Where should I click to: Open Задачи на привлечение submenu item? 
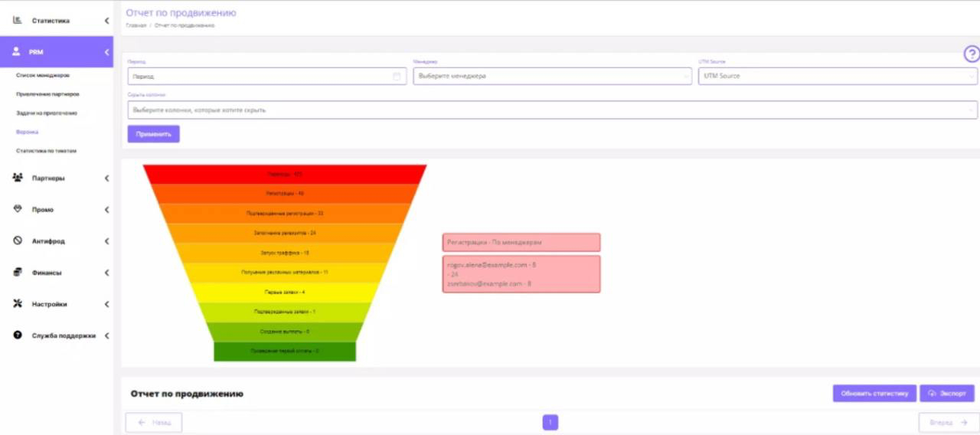[x=47, y=113]
